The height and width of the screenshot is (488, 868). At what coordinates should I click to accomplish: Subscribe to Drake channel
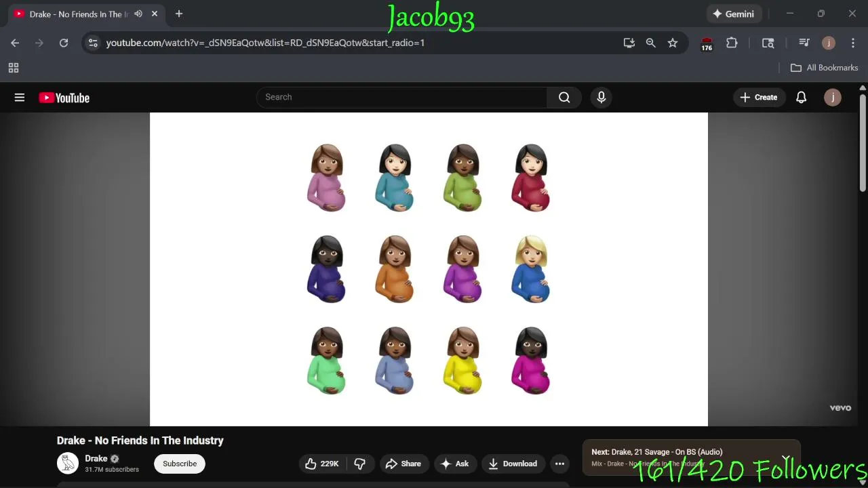[x=180, y=464]
